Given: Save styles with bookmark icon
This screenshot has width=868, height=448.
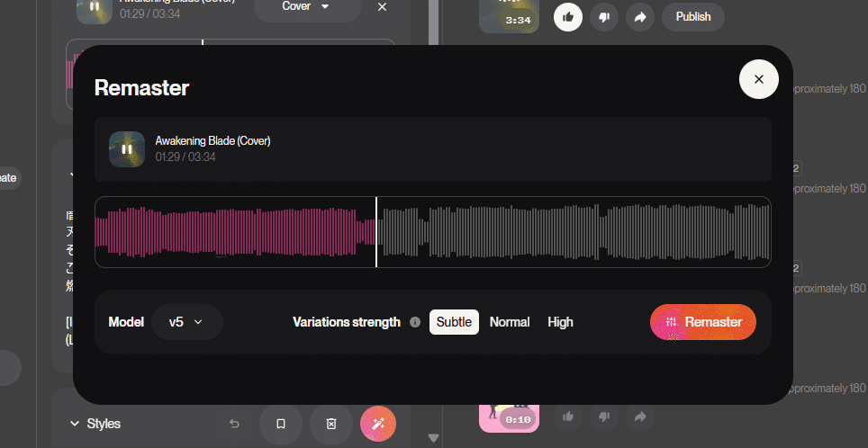Looking at the screenshot, I should click(x=281, y=424).
